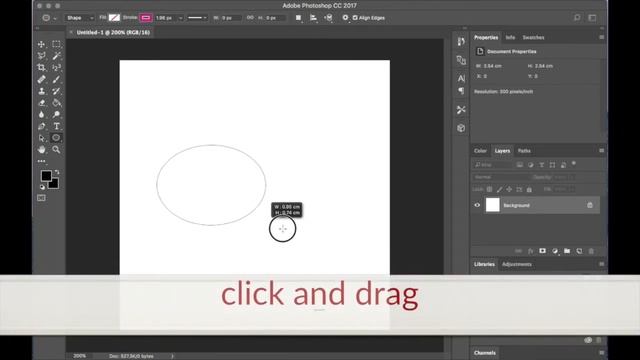640x360 pixels.
Task: Create a new layer
Action: coord(579,251)
